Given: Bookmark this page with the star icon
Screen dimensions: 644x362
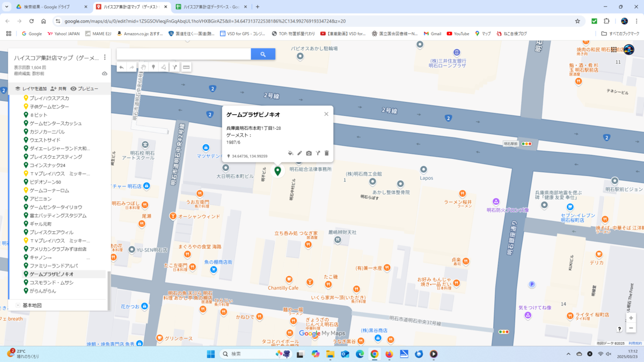Looking at the screenshot, I should pos(577,21).
